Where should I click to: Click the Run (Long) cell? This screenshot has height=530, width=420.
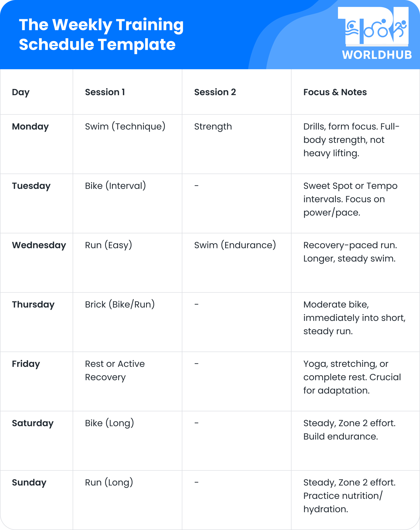click(109, 482)
